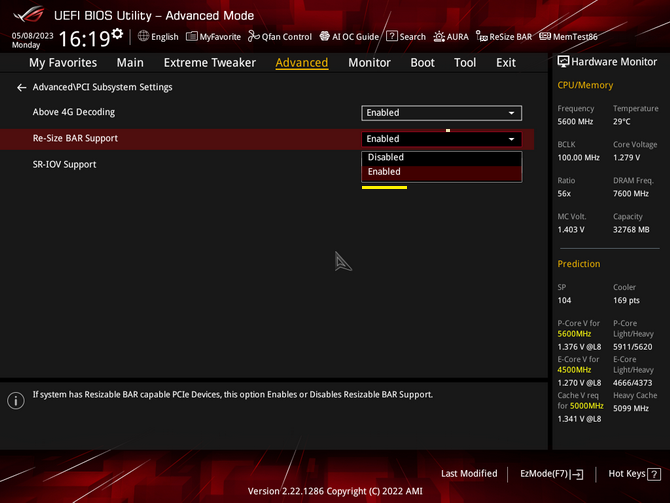The width and height of the screenshot is (670, 503).
Task: Switch to the Main tab
Action: (130, 63)
